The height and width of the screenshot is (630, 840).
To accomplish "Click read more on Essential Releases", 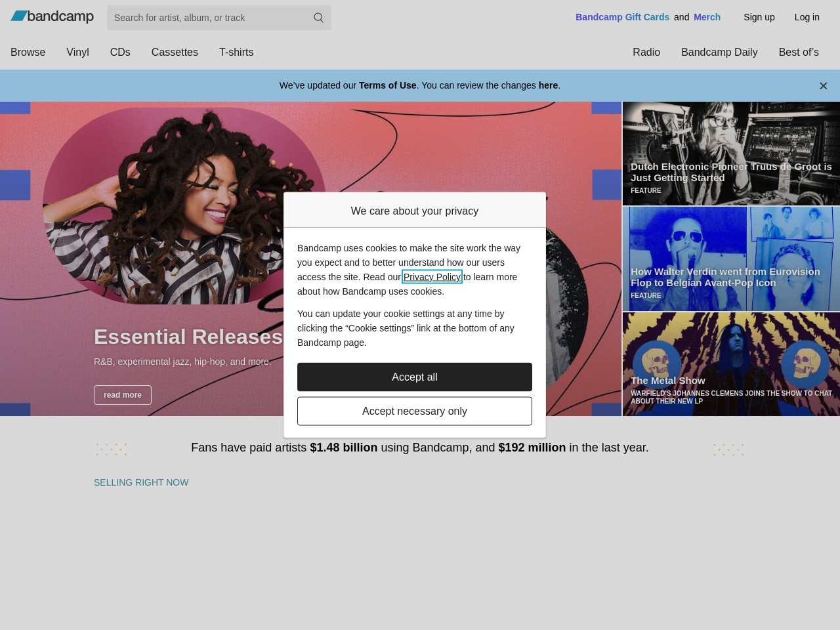I will [123, 395].
